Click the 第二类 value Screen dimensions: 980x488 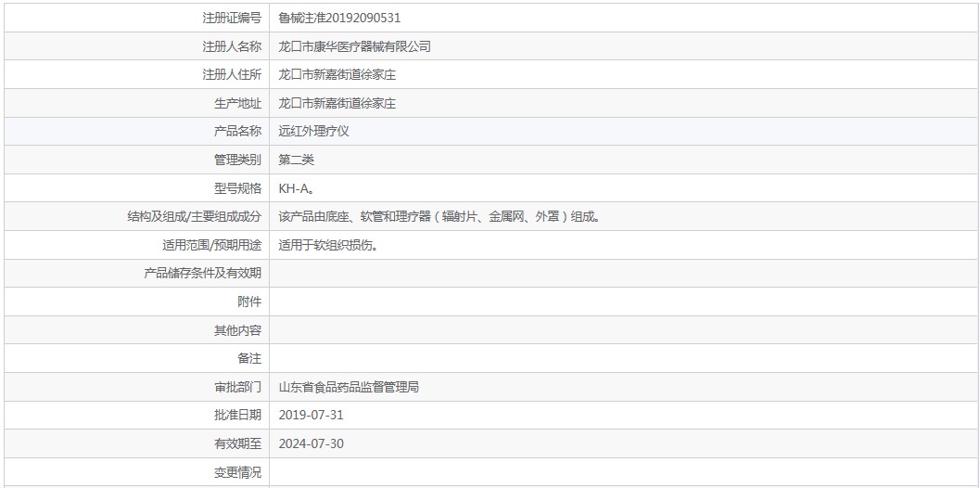click(297, 161)
